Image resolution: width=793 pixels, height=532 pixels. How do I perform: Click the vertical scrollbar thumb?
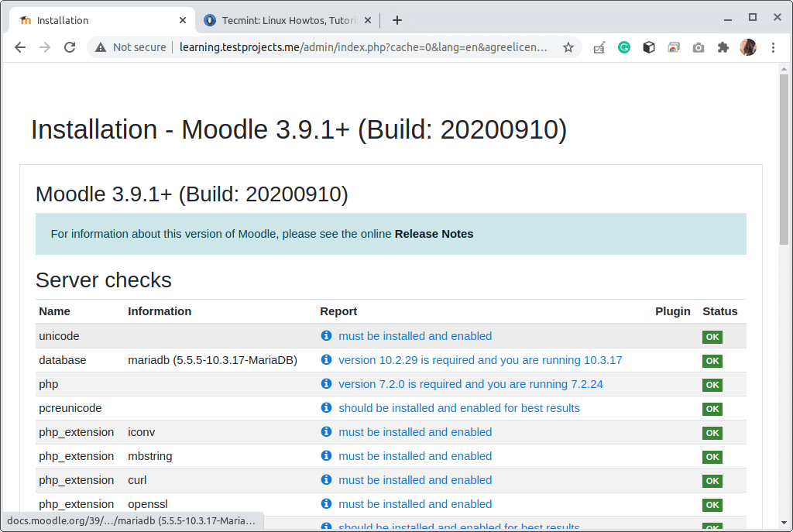(784, 160)
